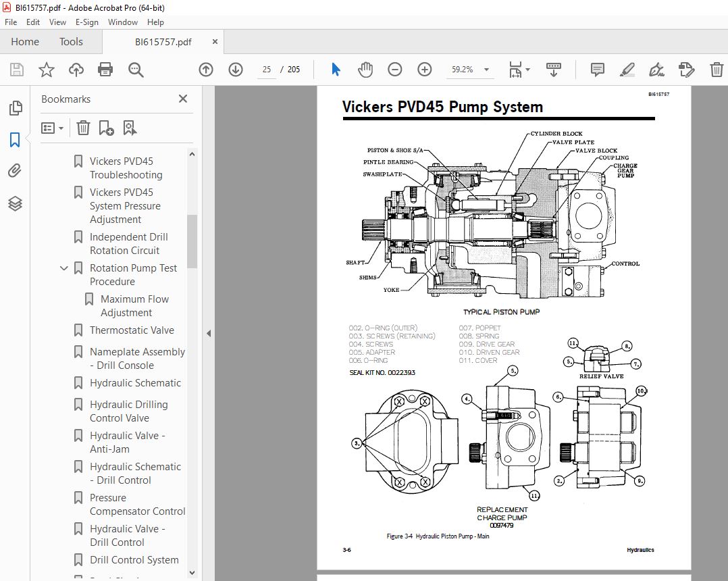
Task: Open the Page Thumbnails side panel
Action: 16,107
